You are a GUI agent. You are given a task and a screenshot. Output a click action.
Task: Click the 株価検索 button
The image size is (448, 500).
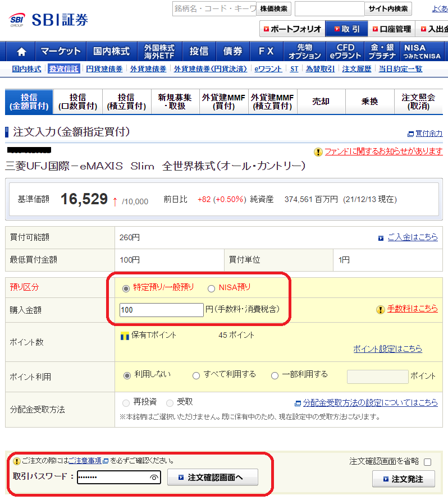[x=274, y=8]
